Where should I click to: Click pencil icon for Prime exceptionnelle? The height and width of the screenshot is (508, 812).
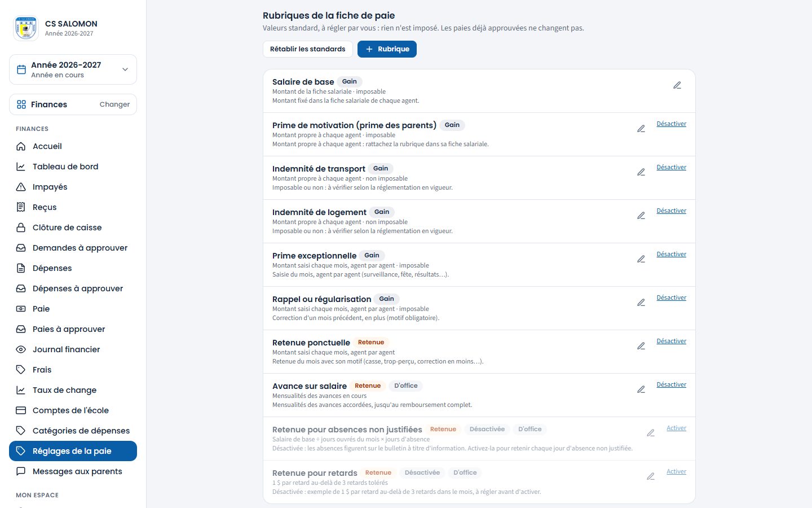click(x=641, y=259)
